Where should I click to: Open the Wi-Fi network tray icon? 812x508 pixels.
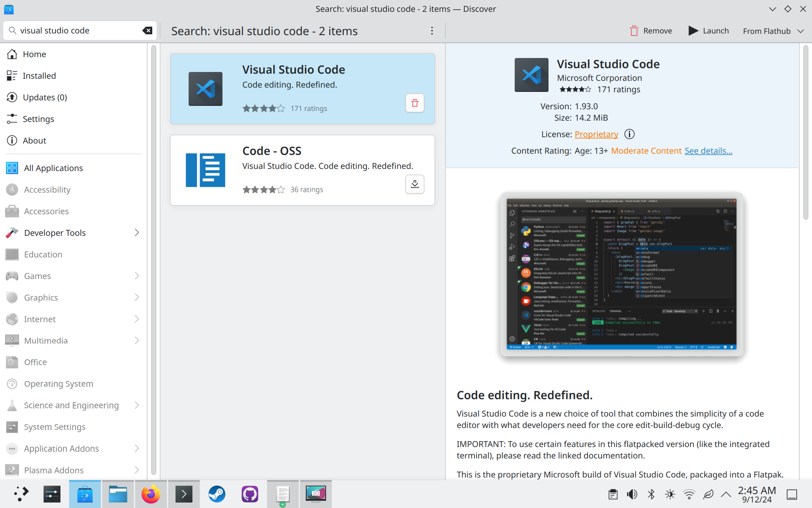point(689,494)
